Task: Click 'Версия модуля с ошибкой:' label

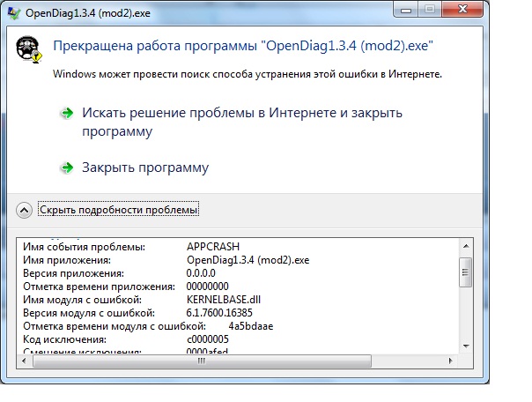Action: point(89,313)
